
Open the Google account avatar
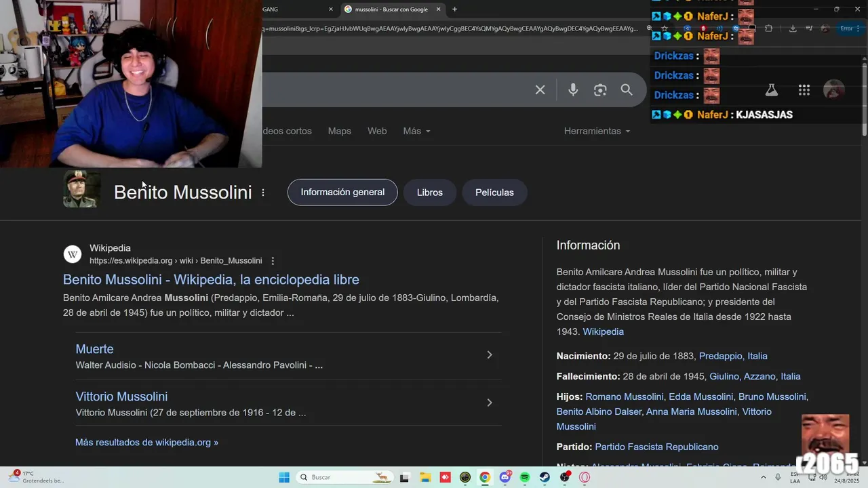coord(833,89)
